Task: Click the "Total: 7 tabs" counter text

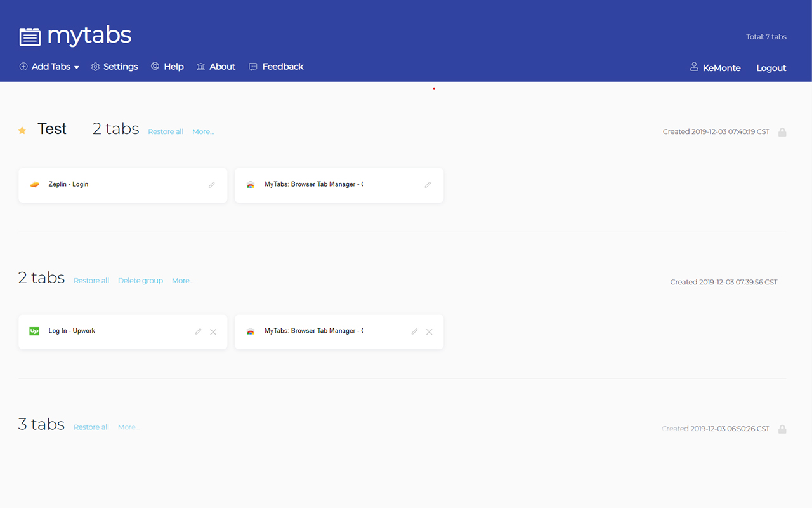Action: pyautogui.click(x=766, y=37)
